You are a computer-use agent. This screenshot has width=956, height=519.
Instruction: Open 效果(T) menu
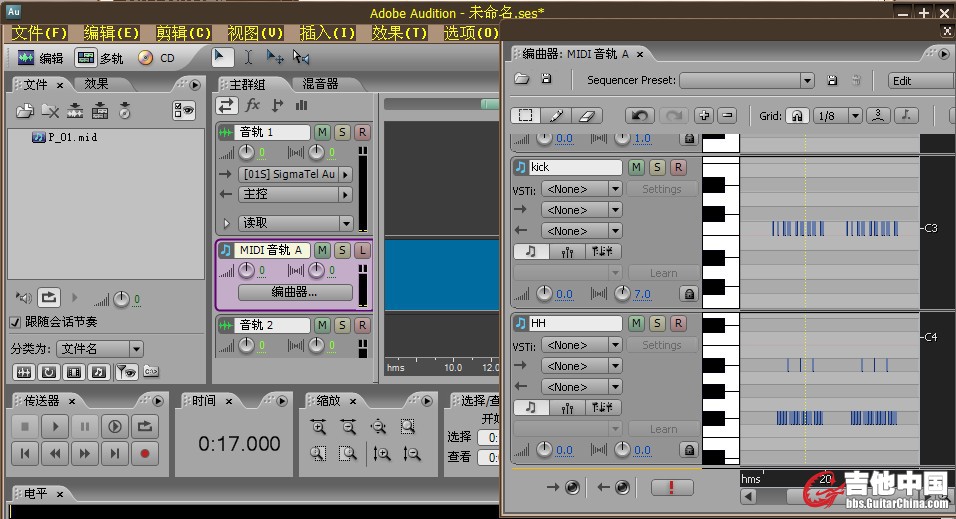pos(400,33)
